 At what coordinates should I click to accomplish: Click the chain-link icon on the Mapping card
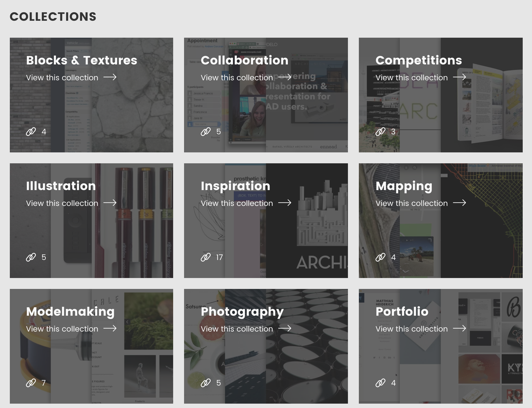pos(380,257)
